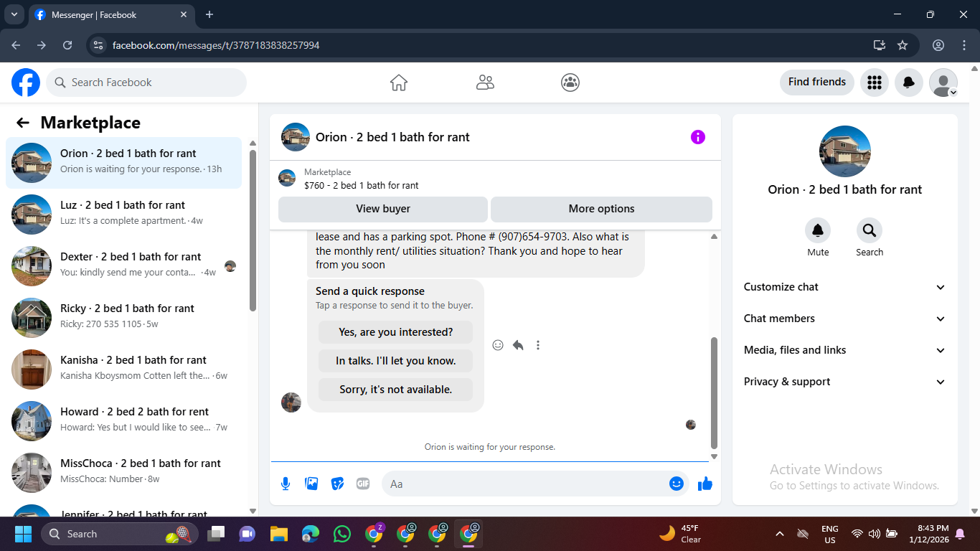Click the More options button
Screen dimensions: 980x551
[601, 209]
